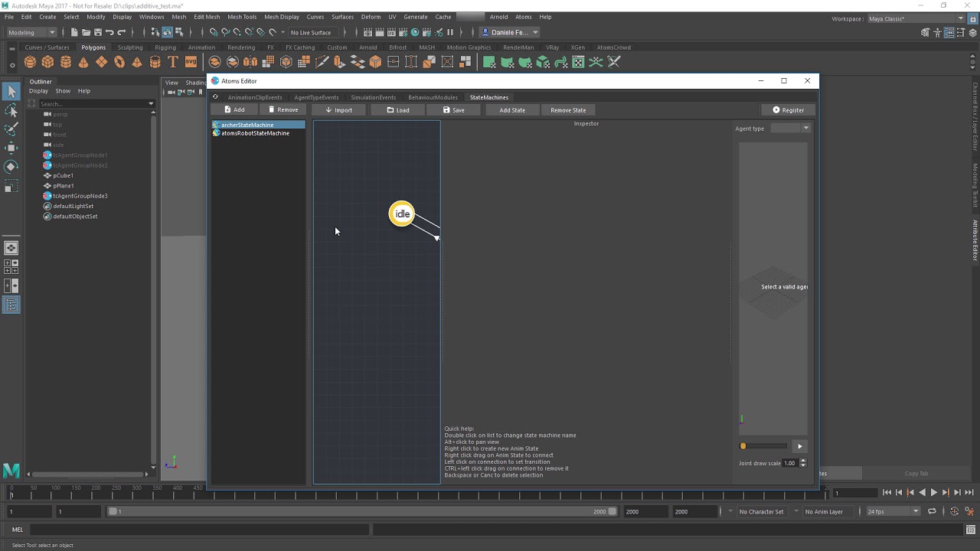Switch to the BehaviourModules tab
Image resolution: width=980 pixels, height=551 pixels.
pos(433,97)
